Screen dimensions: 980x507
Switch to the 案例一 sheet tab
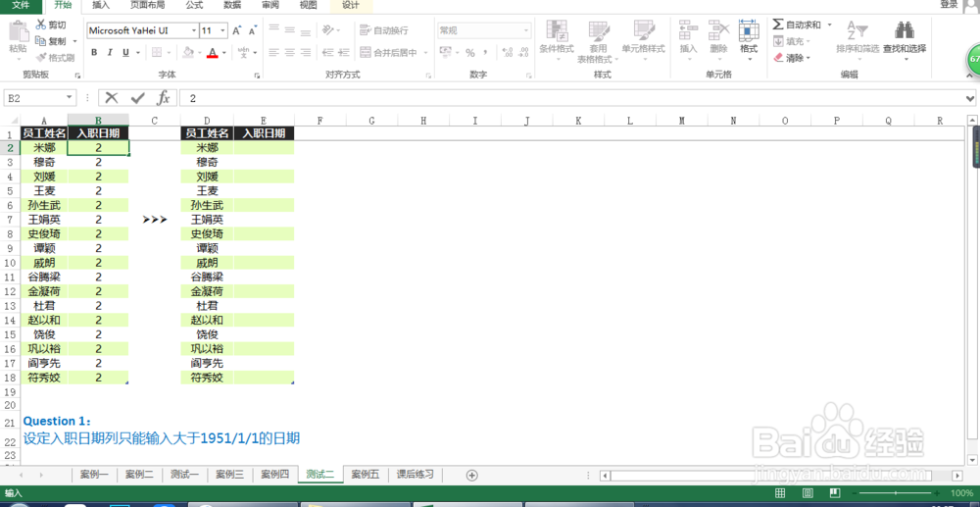point(94,475)
